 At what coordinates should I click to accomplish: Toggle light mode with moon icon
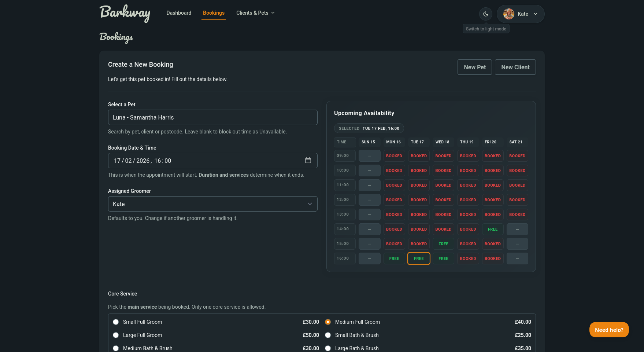(x=485, y=14)
